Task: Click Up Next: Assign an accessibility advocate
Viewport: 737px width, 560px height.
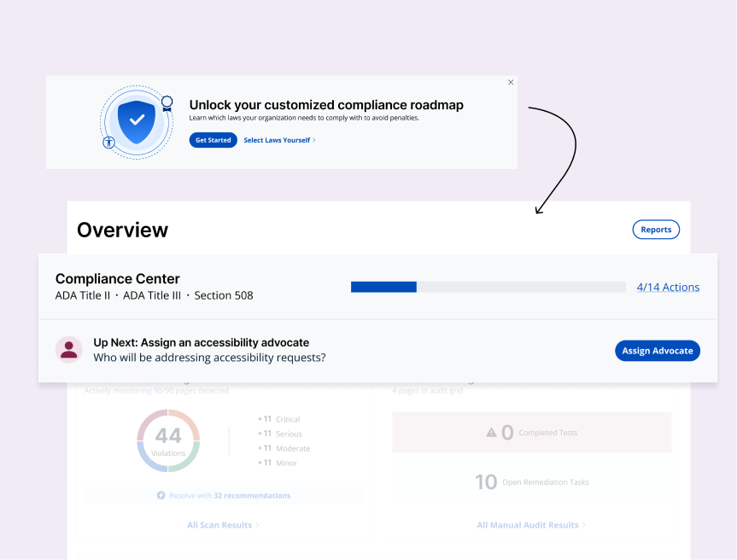Action: point(202,342)
